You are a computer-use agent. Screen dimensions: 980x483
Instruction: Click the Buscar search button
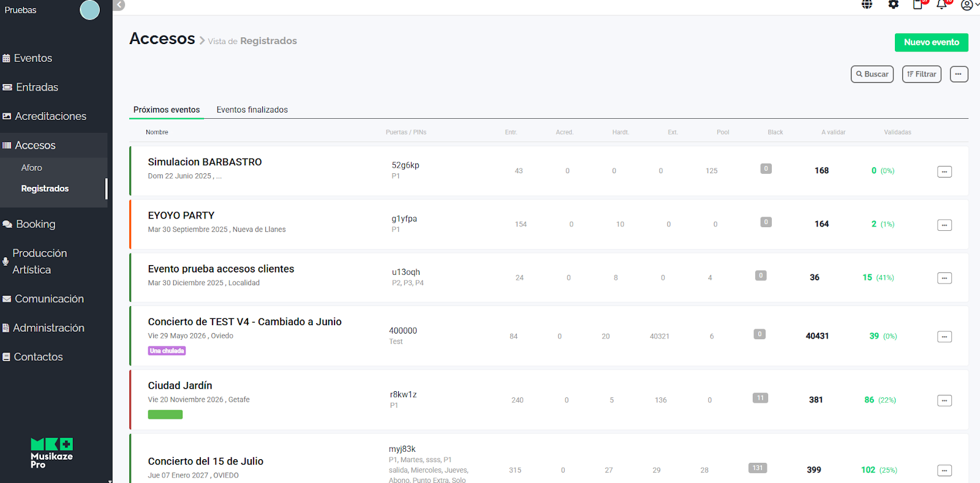click(x=872, y=74)
